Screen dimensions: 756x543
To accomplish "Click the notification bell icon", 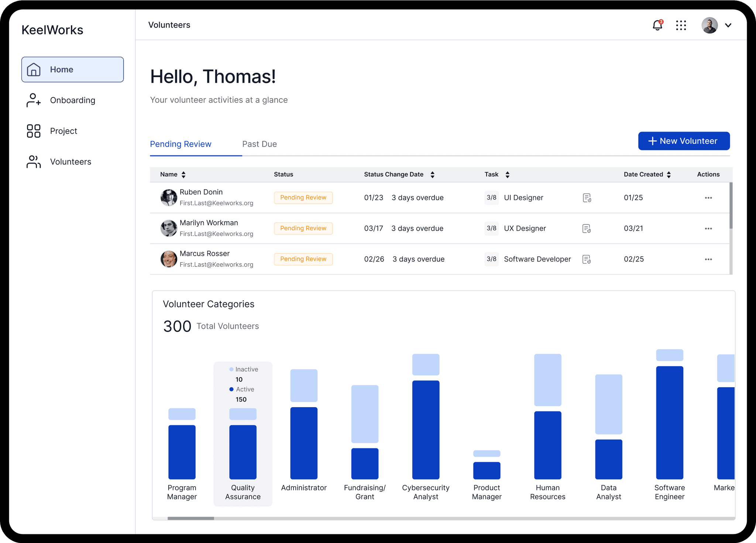I will coord(657,25).
